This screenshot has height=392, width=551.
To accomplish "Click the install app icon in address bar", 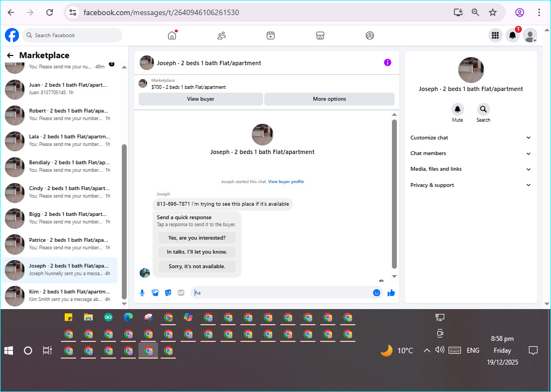I will 458,12.
